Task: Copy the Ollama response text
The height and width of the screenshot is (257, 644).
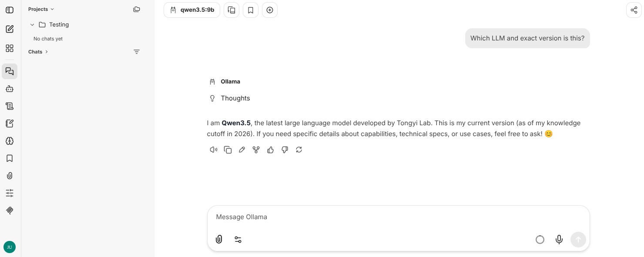Action: (228, 150)
